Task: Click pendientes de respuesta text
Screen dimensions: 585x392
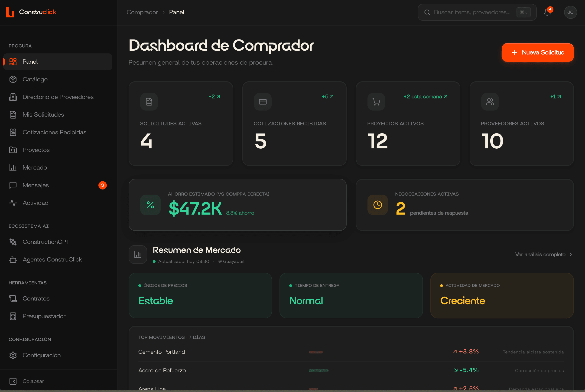Action: (x=439, y=213)
